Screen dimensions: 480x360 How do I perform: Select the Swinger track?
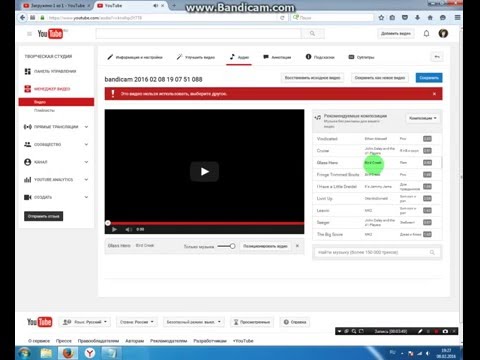click(x=377, y=222)
